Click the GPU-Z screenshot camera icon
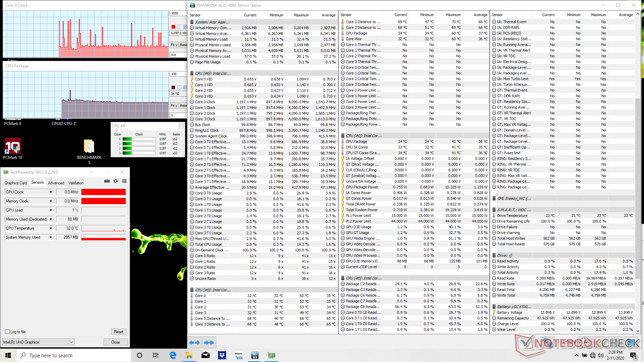The image size is (644, 362). pos(107,181)
